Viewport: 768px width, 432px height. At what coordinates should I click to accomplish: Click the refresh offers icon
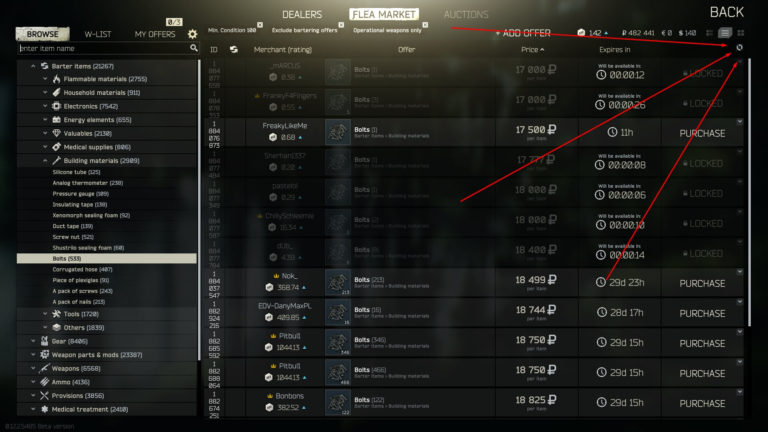click(x=739, y=48)
